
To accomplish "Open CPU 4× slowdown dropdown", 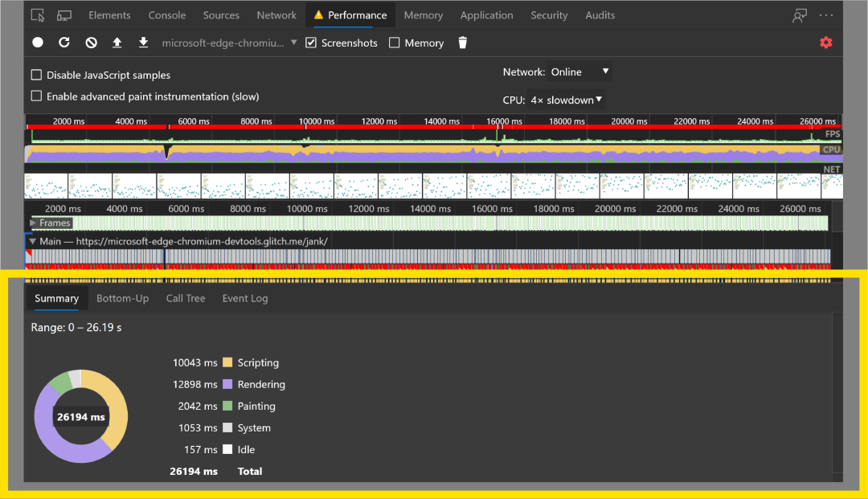I will pyautogui.click(x=567, y=100).
